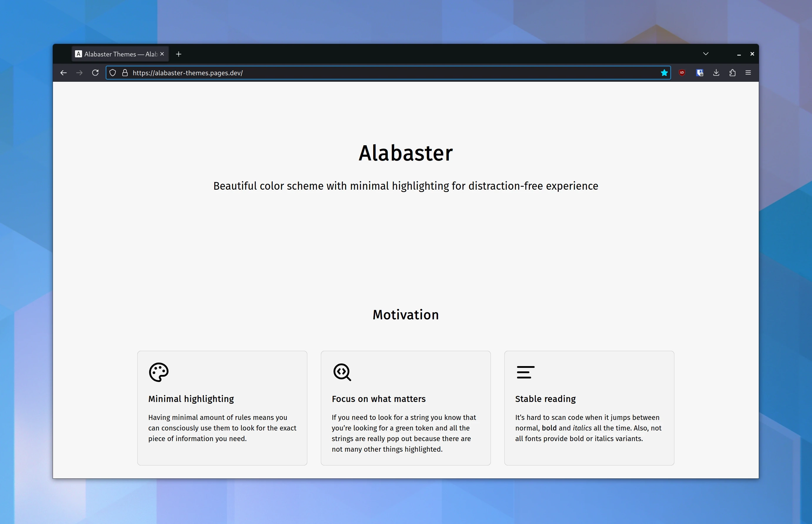Expand the tab overview arrow near window controls
Screen dimensions: 812x524
(706, 54)
